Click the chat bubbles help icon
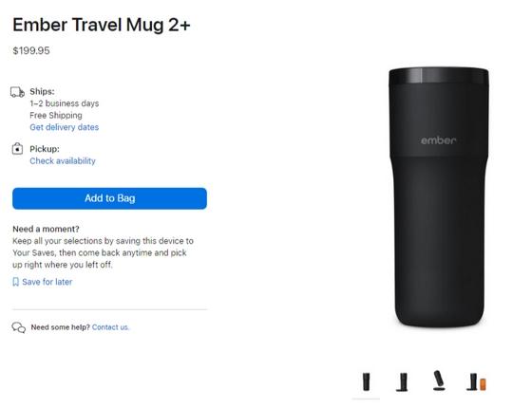The height and width of the screenshot is (408, 532). coord(19,327)
